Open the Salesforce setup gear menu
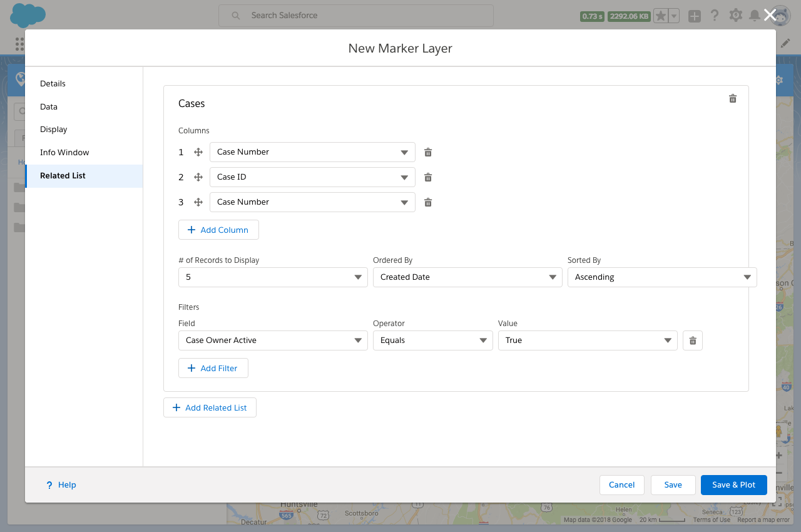 (736, 16)
